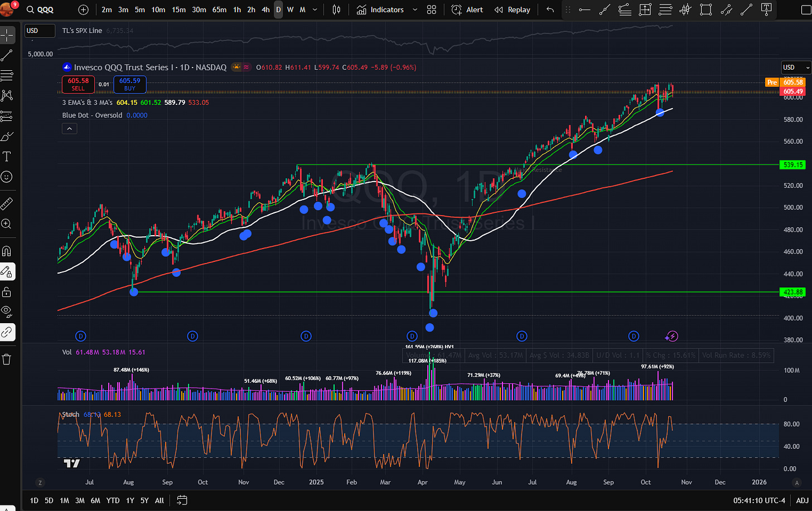Select the brush drawing tool in sidebar

(x=7, y=137)
